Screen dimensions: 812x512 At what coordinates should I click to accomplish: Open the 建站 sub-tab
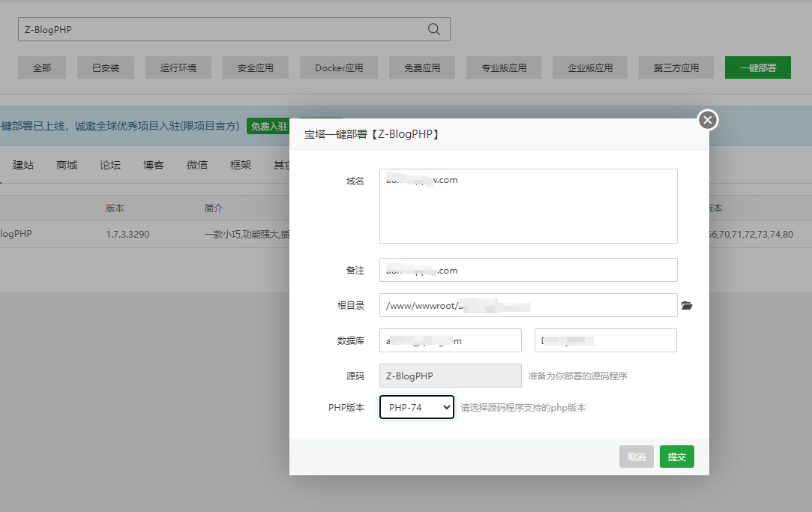[23, 165]
